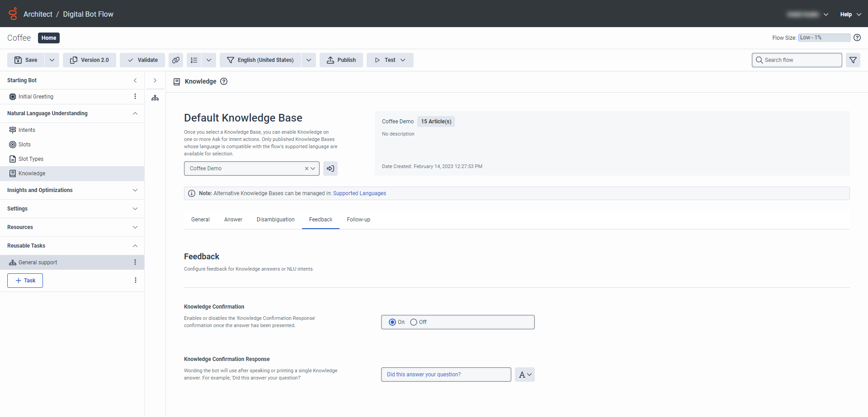
Task: Click Flow Size help icon
Action: click(857, 38)
